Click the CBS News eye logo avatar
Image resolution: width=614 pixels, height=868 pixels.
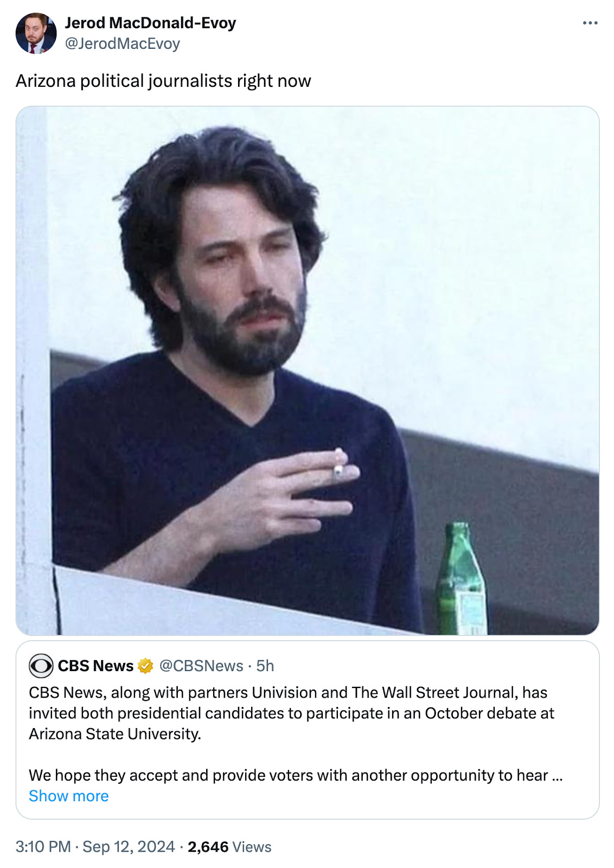click(x=41, y=666)
